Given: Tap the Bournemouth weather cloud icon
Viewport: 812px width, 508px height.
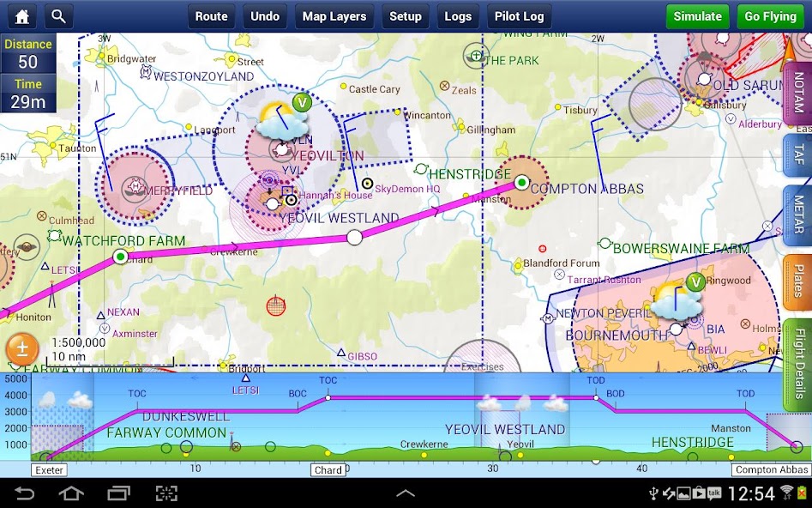Looking at the screenshot, I should (671, 301).
